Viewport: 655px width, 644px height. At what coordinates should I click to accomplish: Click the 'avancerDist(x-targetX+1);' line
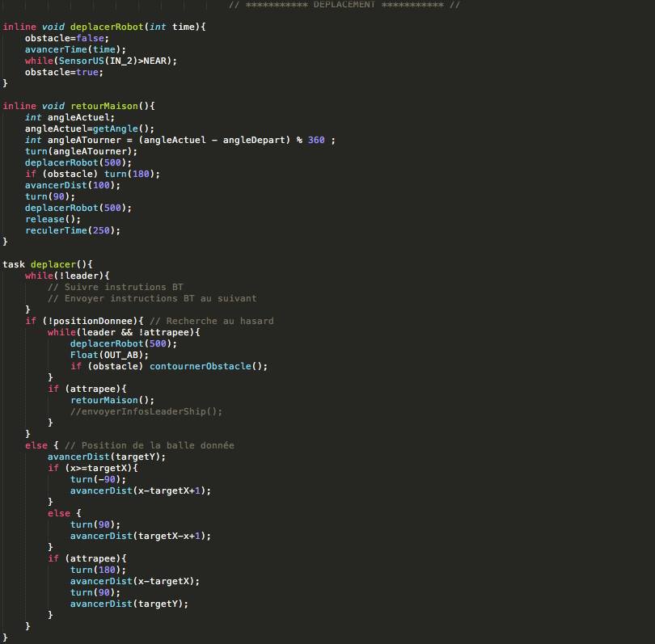[x=141, y=490]
